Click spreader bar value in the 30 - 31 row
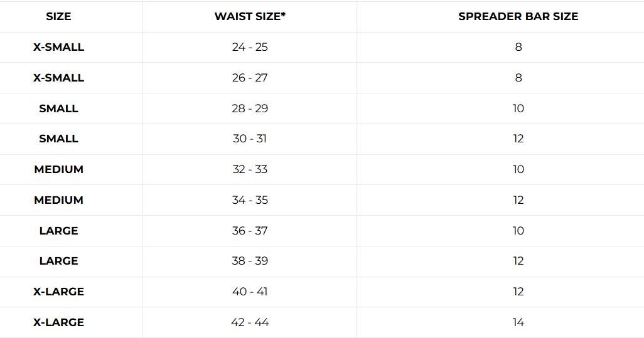Image resolution: width=644 pixels, height=338 pixels. point(518,139)
